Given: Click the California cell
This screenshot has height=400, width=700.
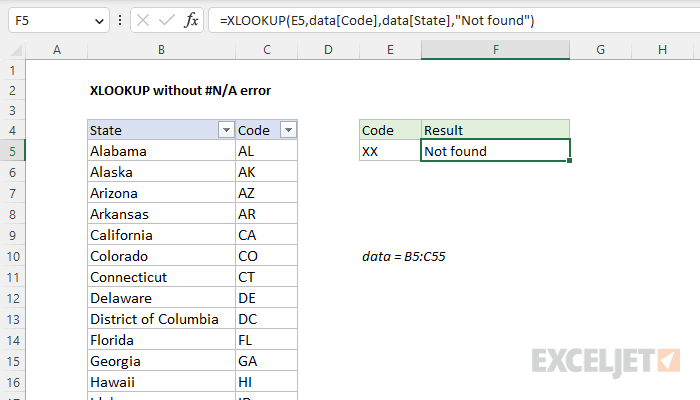Looking at the screenshot, I should pos(160,235).
